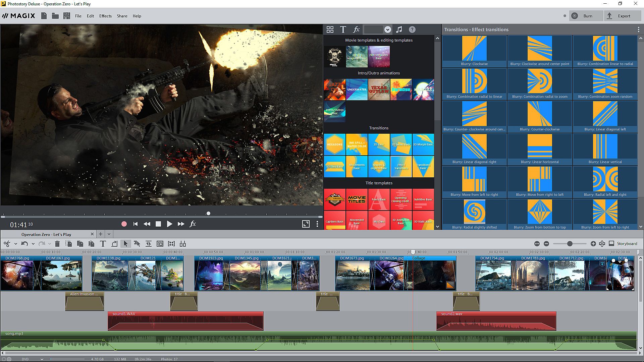The height and width of the screenshot is (362, 644).
Task: Delete object with the trash can icon
Action: [x=57, y=244]
